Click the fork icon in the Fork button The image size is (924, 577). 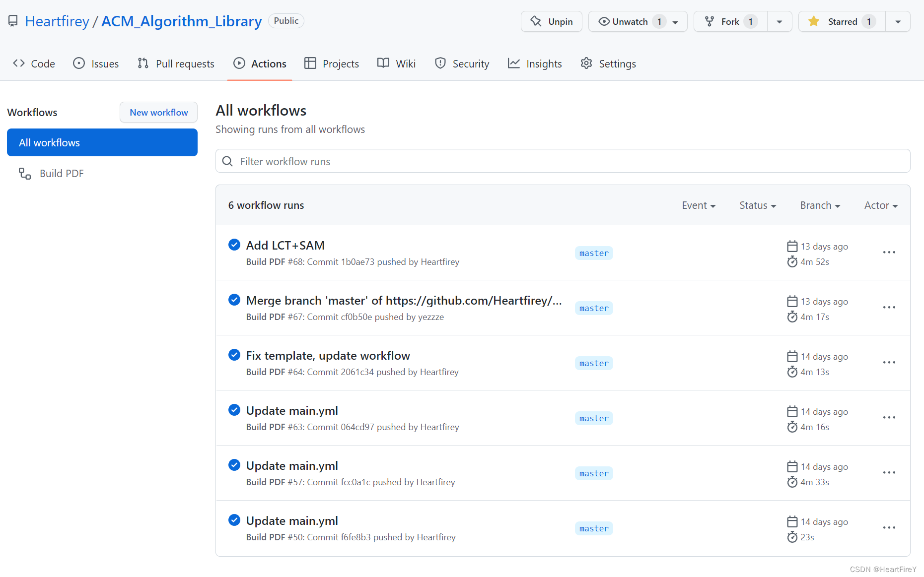[710, 21]
